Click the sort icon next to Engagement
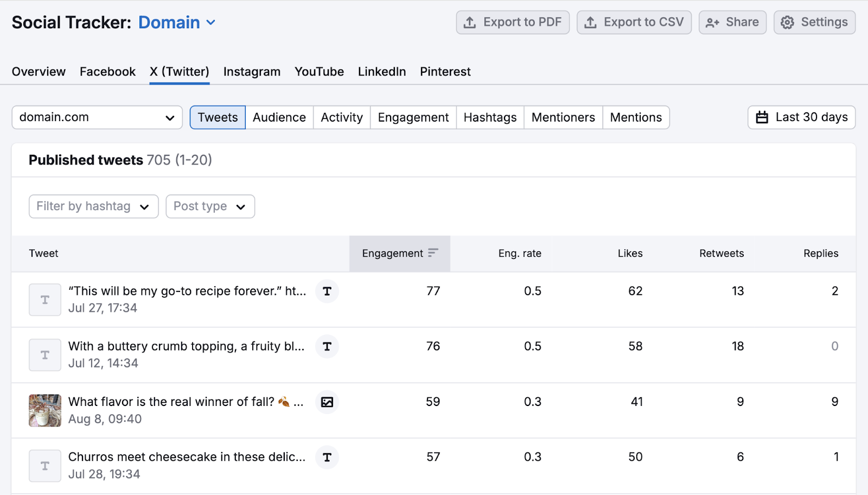 tap(433, 253)
